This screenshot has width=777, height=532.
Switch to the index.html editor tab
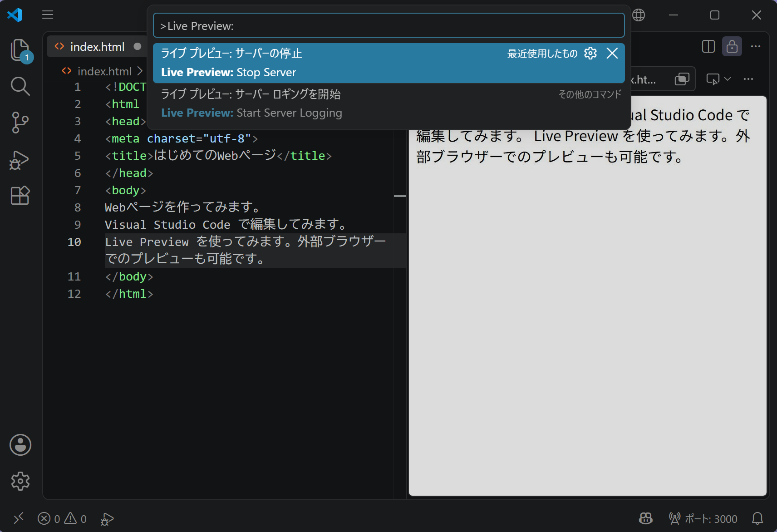97,47
